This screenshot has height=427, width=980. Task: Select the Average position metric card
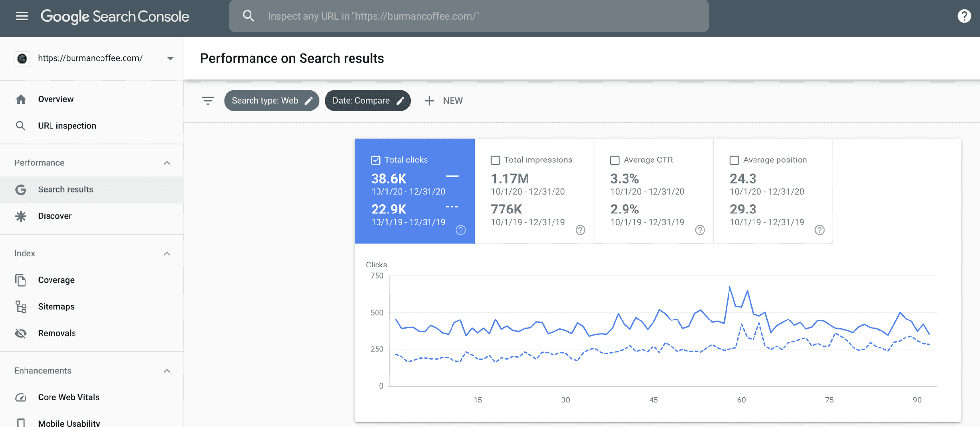point(773,191)
